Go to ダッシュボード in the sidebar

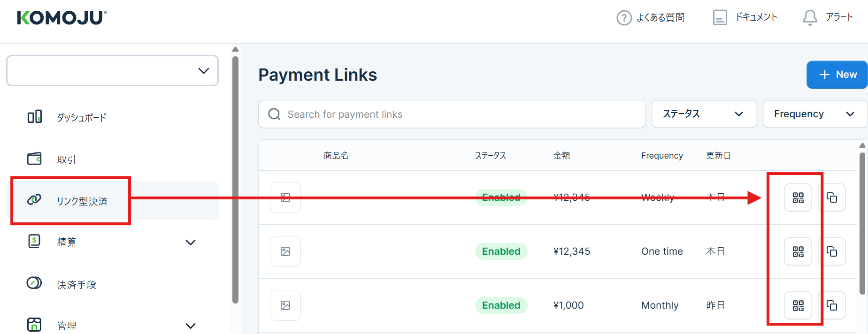pos(82,117)
